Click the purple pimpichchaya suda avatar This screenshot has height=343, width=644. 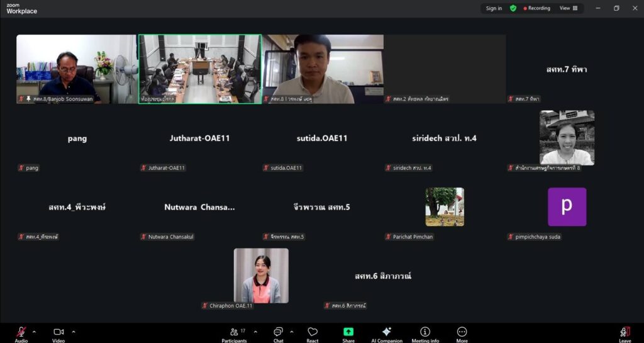tap(567, 207)
